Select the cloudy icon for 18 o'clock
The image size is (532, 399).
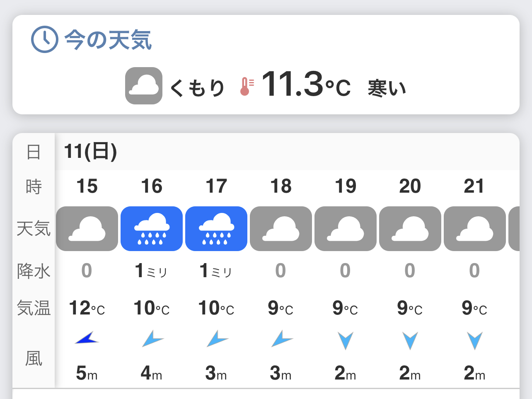click(281, 229)
